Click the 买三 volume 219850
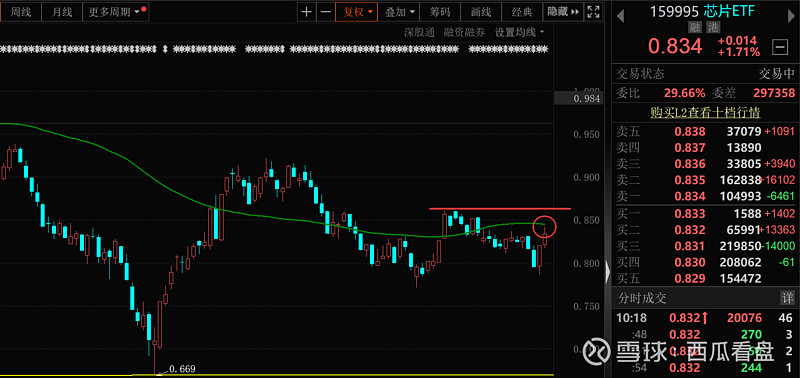Screen dimensions: 800x378 tap(741, 246)
